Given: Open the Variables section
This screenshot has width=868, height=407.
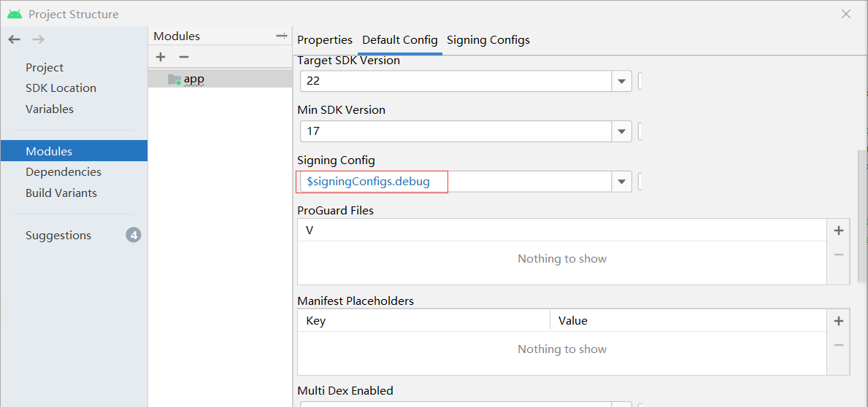Looking at the screenshot, I should [49, 109].
